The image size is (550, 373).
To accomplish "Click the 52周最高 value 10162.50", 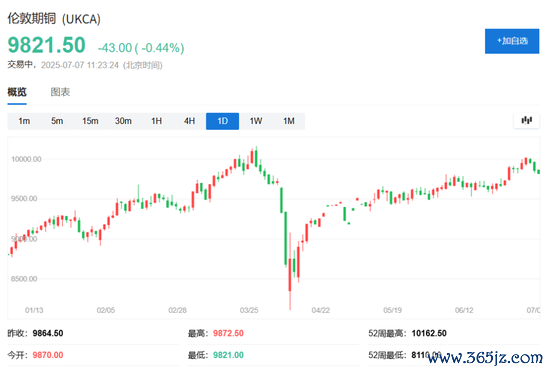I will click(x=429, y=333).
